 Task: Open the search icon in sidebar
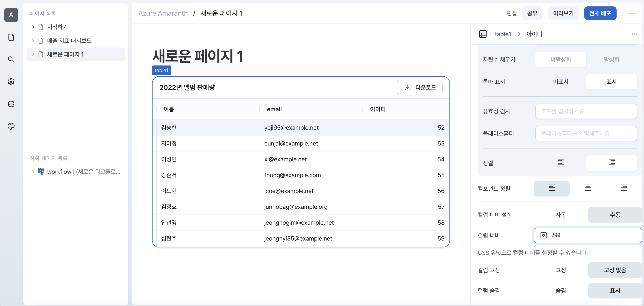point(11,59)
